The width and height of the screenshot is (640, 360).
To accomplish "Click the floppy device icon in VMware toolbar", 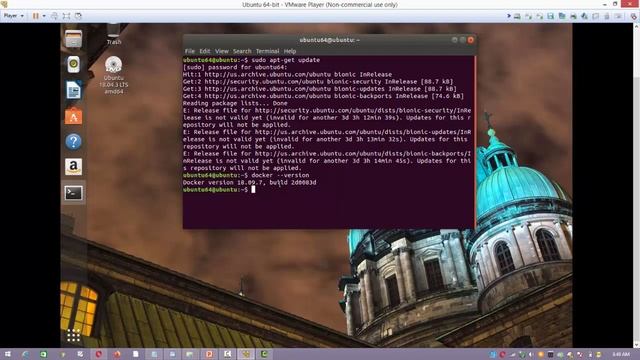I will 551,16.
